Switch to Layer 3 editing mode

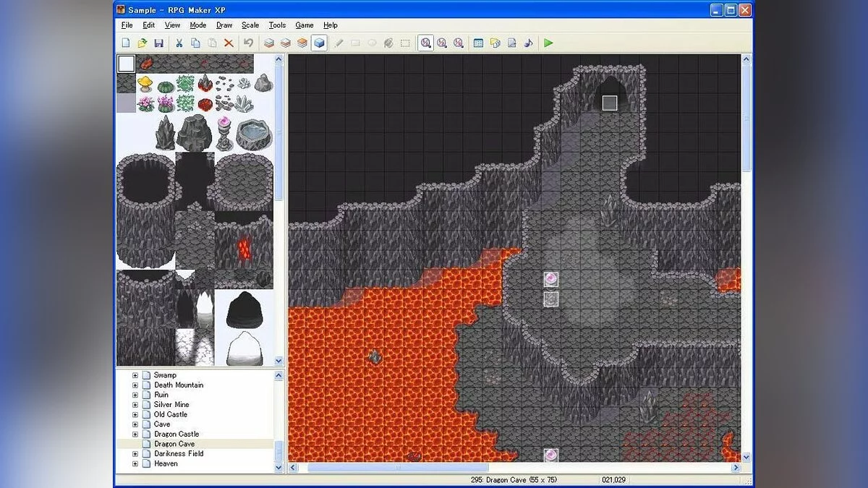tap(302, 43)
